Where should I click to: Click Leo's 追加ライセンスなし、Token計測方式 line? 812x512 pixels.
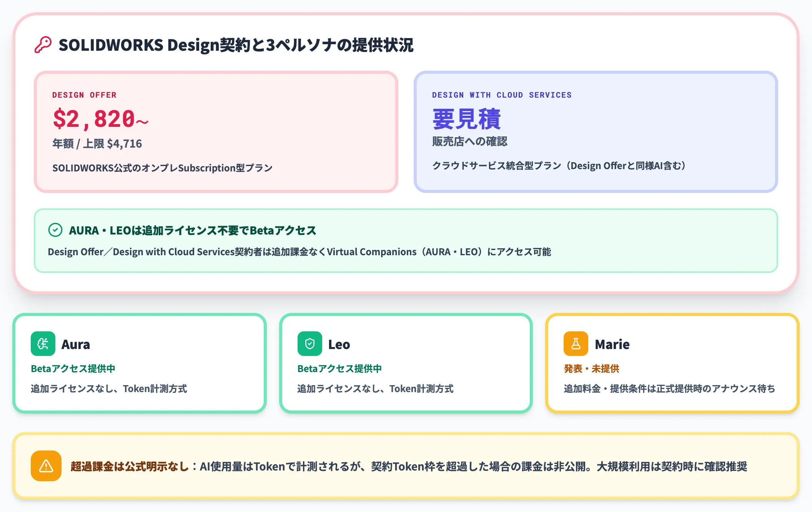click(x=375, y=389)
